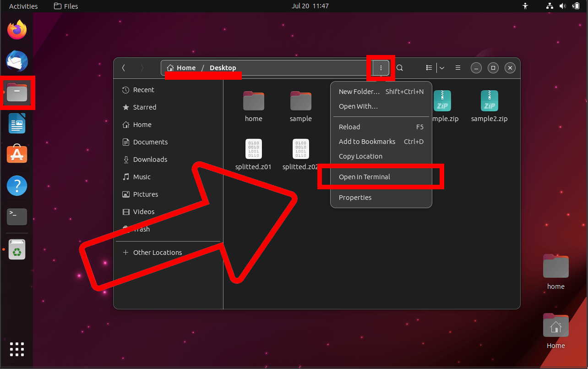
Task: Toggle the search bar with the magnifier icon
Action: pyautogui.click(x=399, y=67)
